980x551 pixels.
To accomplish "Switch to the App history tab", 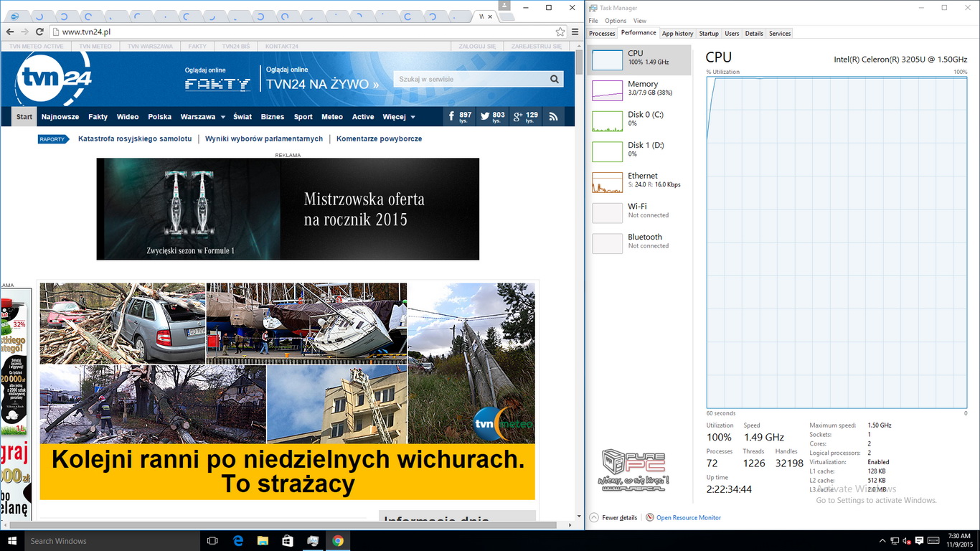I will 677,33.
